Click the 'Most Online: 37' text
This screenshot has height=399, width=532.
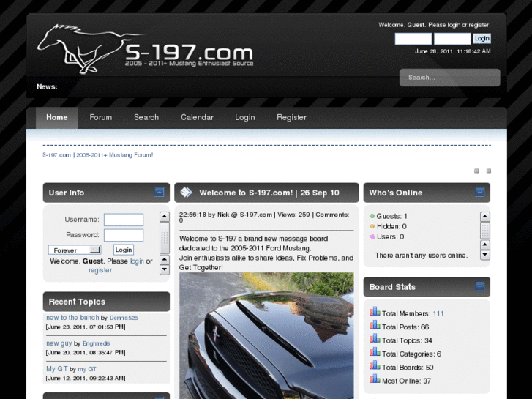point(406,381)
